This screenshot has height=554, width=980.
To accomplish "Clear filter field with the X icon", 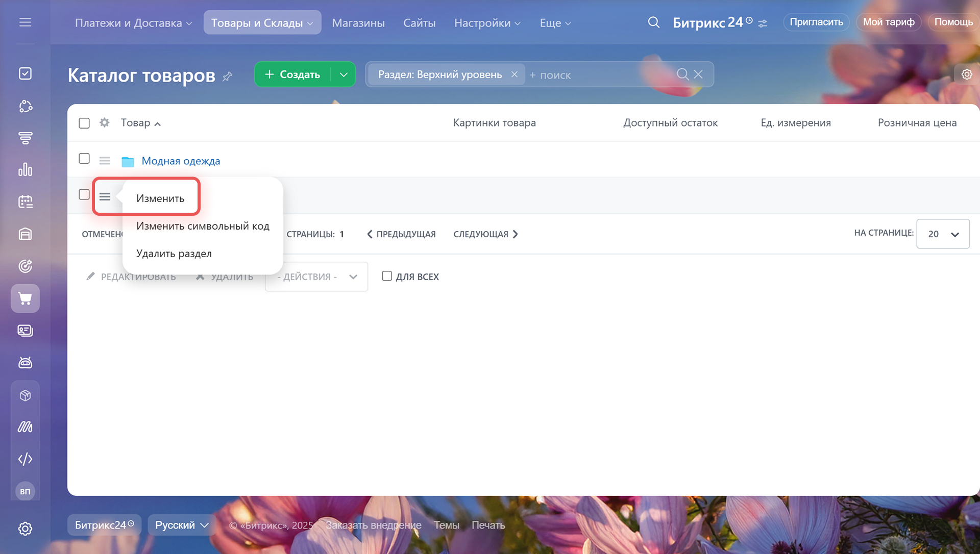I will point(698,74).
